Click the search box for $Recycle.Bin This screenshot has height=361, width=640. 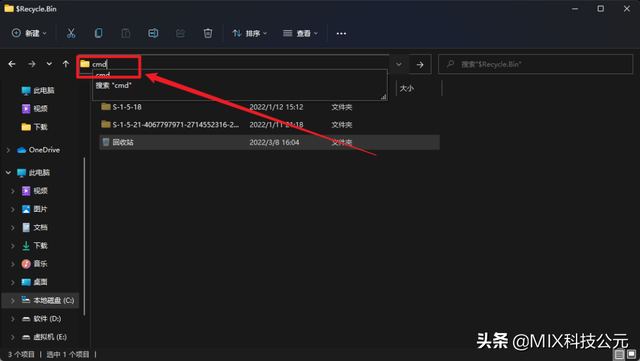(536, 64)
